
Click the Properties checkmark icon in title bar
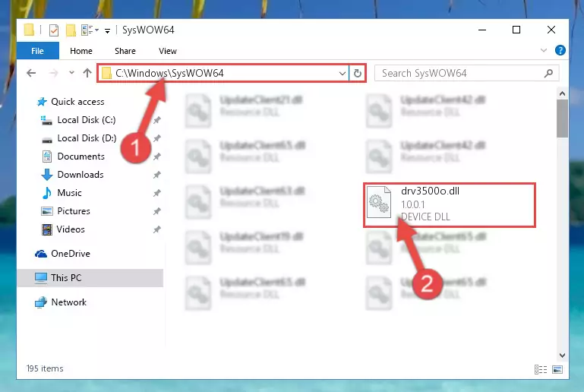[54, 30]
